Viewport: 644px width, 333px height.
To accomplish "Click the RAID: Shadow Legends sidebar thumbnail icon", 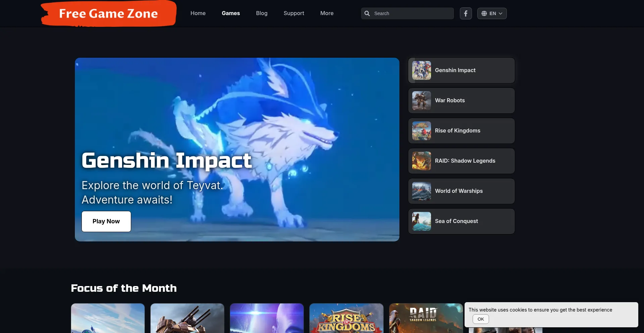I will tap(421, 161).
